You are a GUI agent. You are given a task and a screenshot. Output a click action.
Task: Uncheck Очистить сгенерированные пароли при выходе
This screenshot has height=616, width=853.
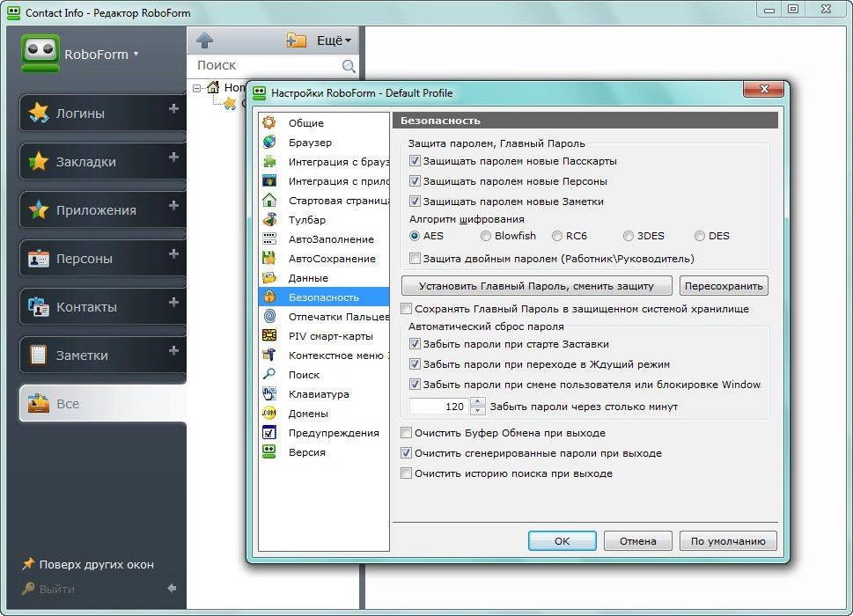click(x=406, y=453)
